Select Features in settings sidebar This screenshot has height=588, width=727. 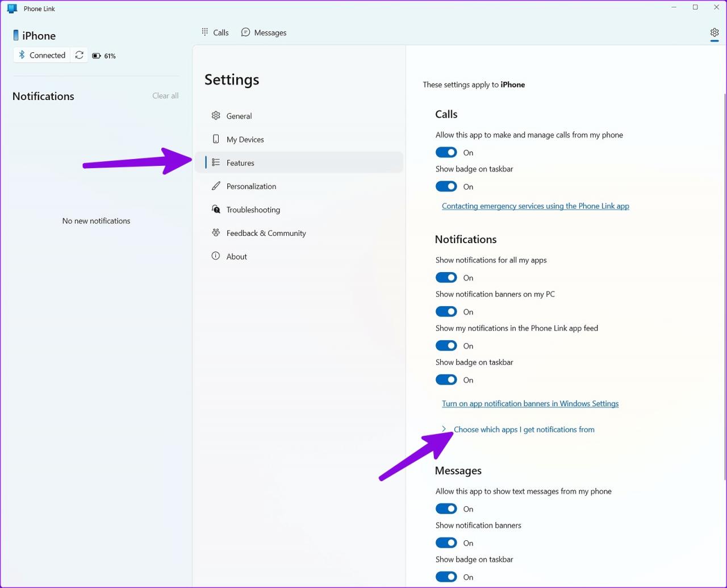pos(240,162)
